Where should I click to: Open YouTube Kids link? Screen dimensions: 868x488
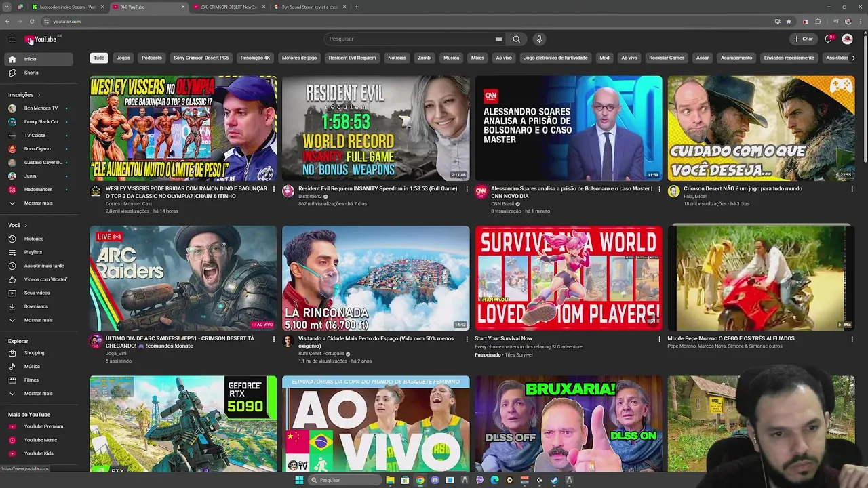[x=39, y=453]
